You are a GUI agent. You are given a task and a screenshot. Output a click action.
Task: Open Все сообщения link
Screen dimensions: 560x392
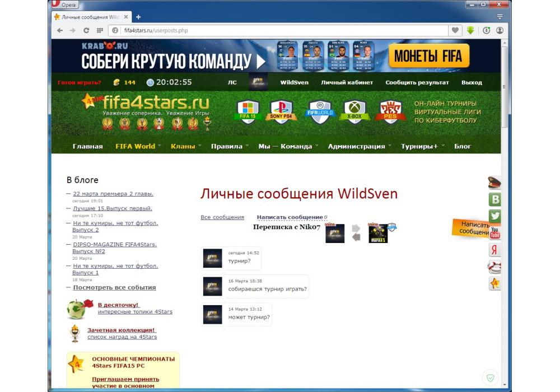point(222,217)
